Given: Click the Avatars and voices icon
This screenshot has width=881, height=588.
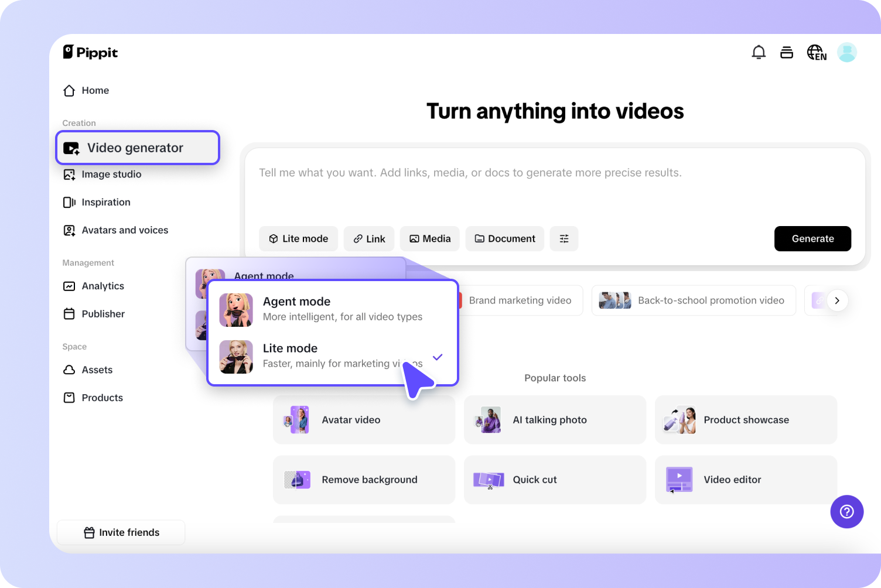Looking at the screenshot, I should [x=69, y=230].
